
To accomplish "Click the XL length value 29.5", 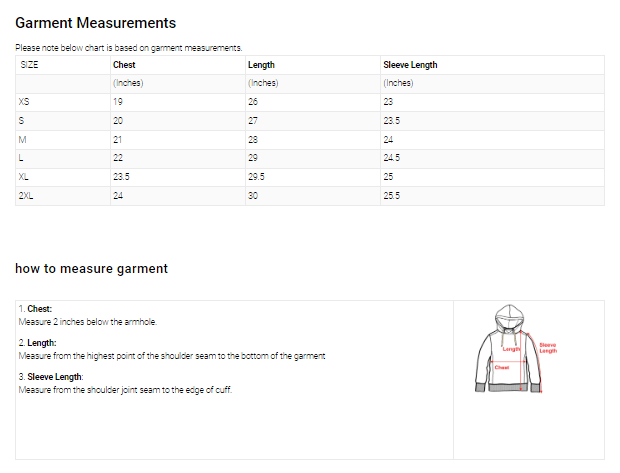I will [x=257, y=177].
